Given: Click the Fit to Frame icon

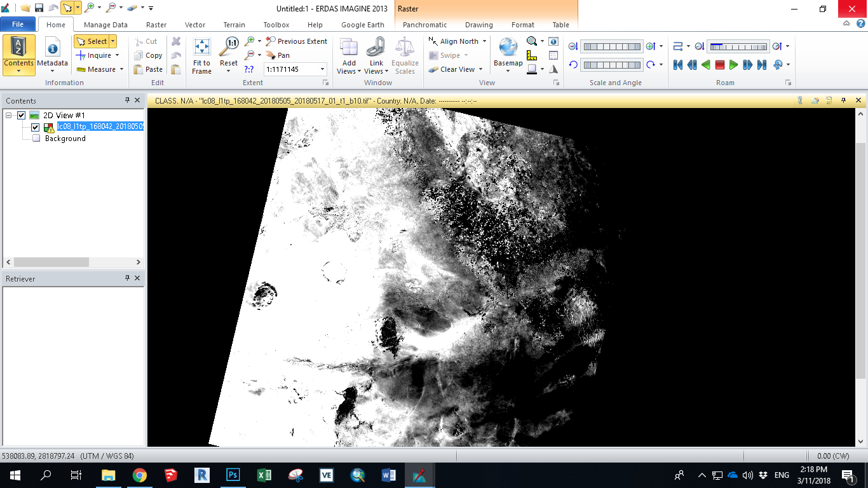Looking at the screenshot, I should (x=201, y=48).
